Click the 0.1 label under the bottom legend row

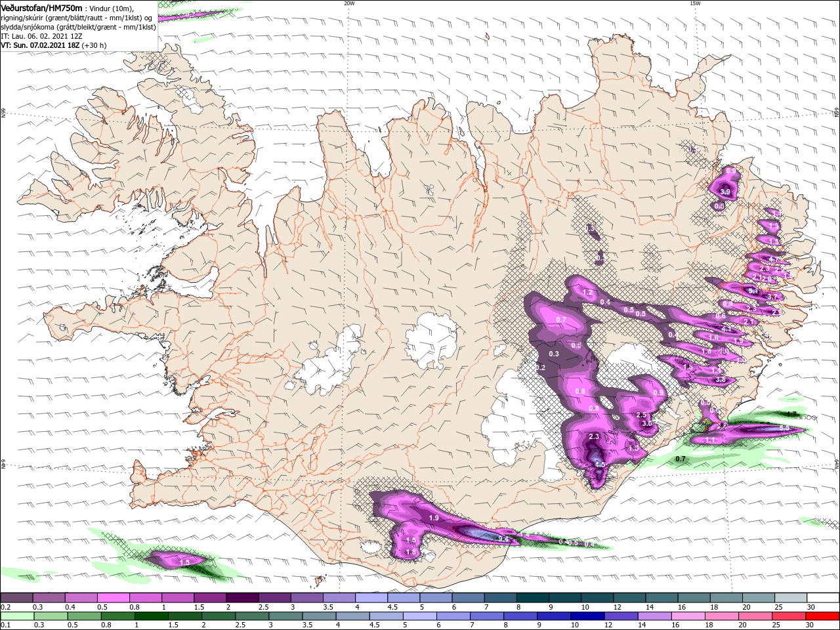[5, 625]
